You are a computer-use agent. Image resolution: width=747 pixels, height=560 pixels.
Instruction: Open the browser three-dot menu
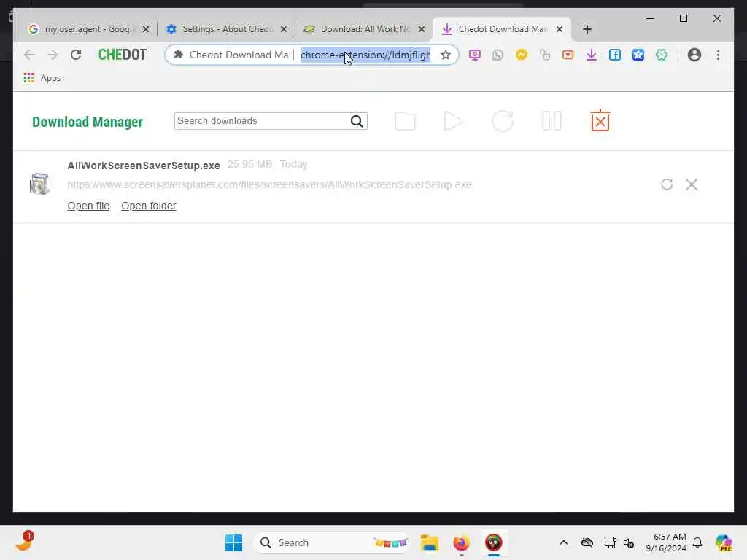click(x=718, y=55)
